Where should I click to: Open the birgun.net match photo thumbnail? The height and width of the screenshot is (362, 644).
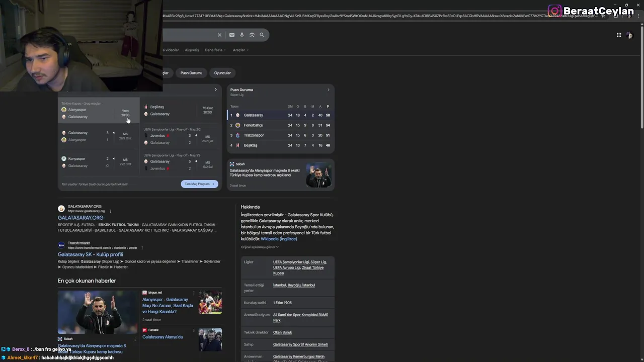click(x=210, y=302)
